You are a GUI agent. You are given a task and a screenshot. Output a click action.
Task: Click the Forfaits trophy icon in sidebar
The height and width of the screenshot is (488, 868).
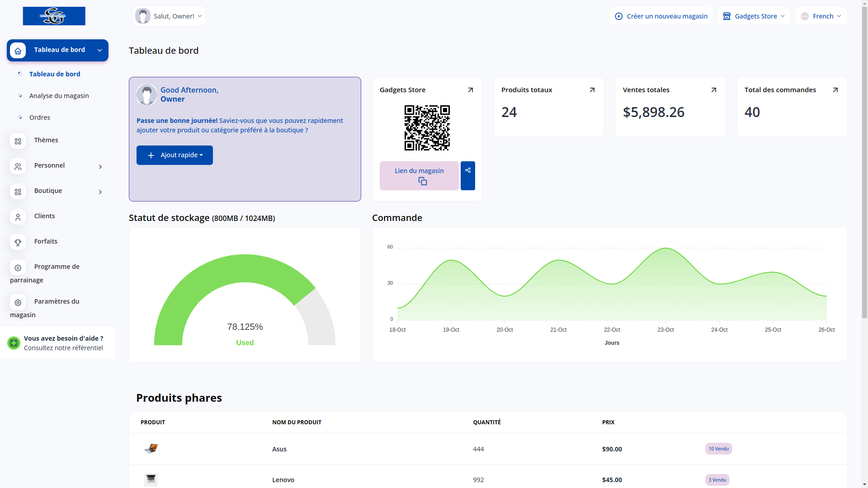click(x=18, y=242)
